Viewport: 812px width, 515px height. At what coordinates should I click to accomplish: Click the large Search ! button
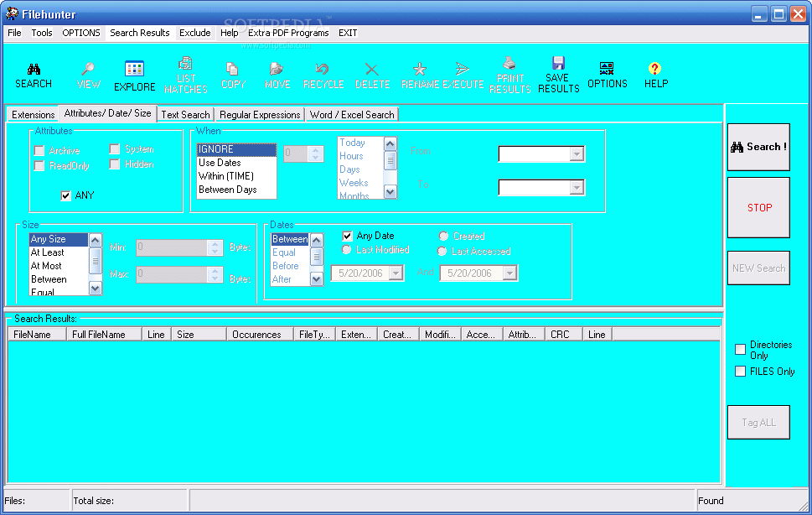coord(758,147)
